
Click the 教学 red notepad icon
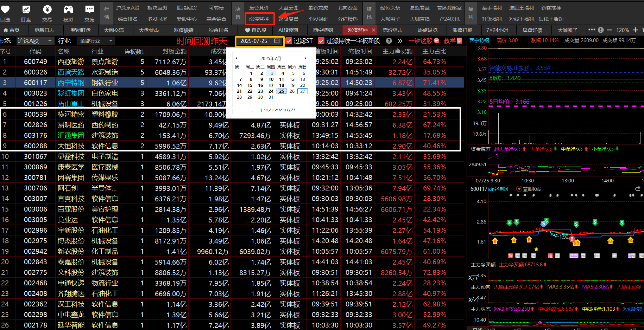pyautogui.click(x=460, y=41)
